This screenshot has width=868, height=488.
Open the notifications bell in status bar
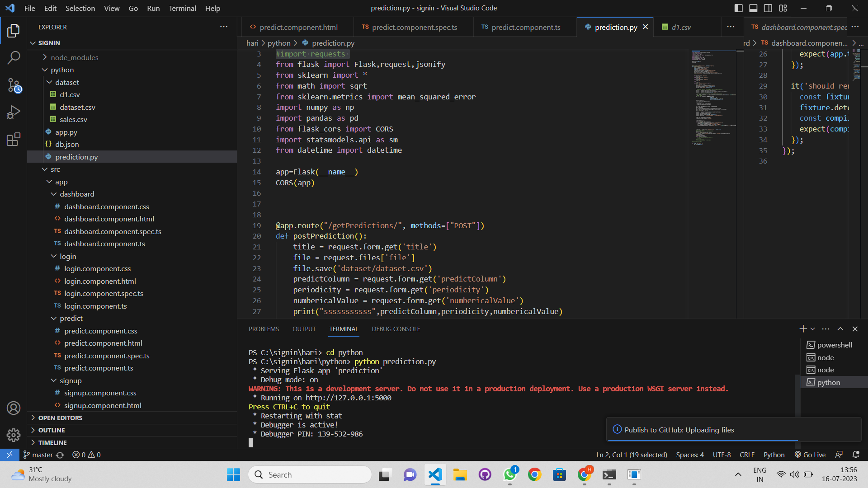pos(855,455)
